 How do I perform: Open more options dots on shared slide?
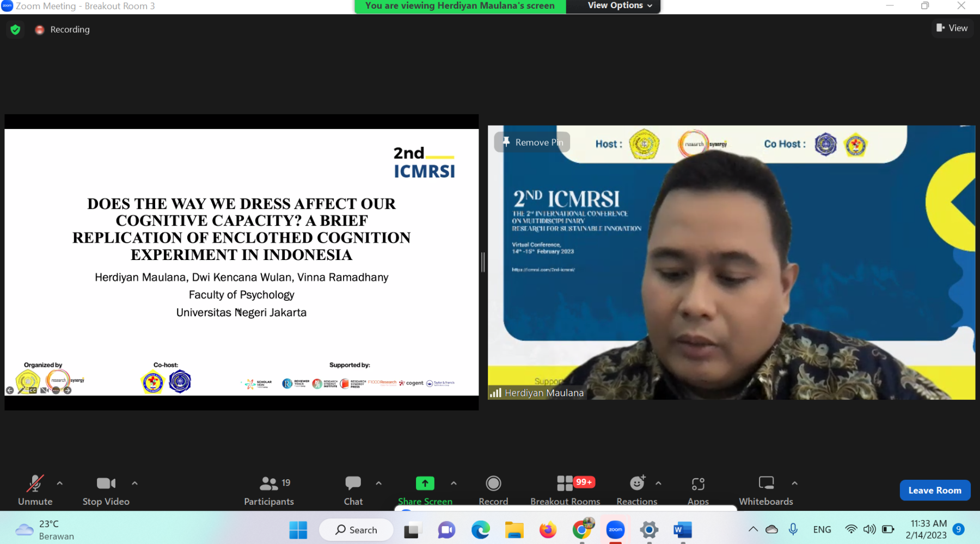[56, 390]
